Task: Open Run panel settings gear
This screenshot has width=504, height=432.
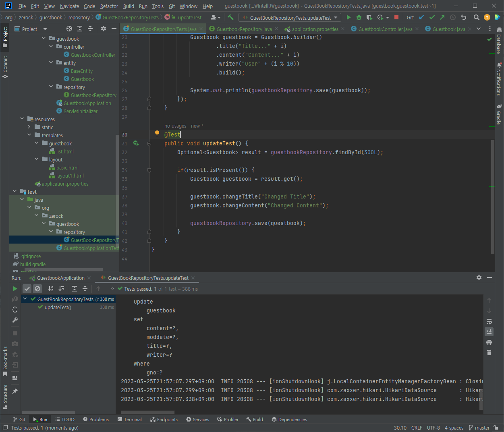Action: 479,277
